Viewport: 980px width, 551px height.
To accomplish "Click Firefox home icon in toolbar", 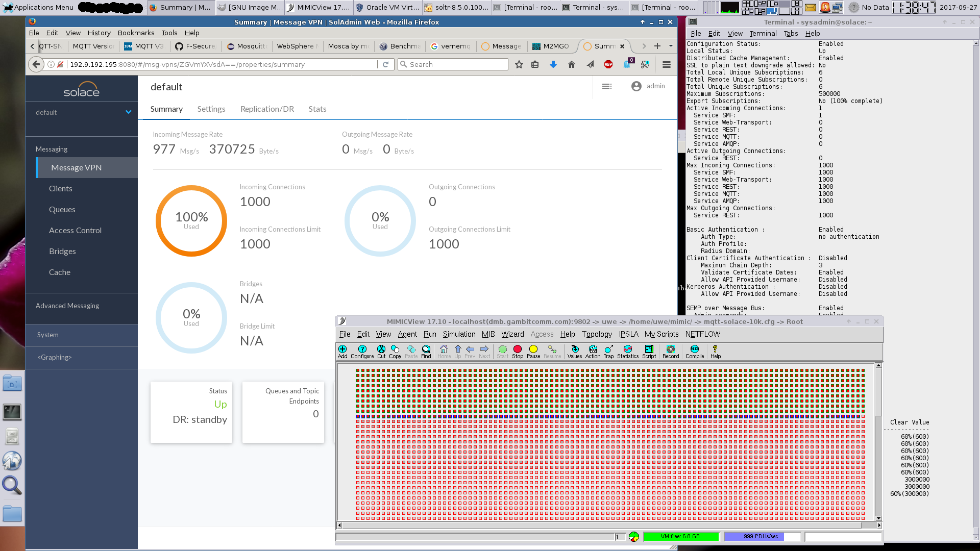I will point(572,64).
